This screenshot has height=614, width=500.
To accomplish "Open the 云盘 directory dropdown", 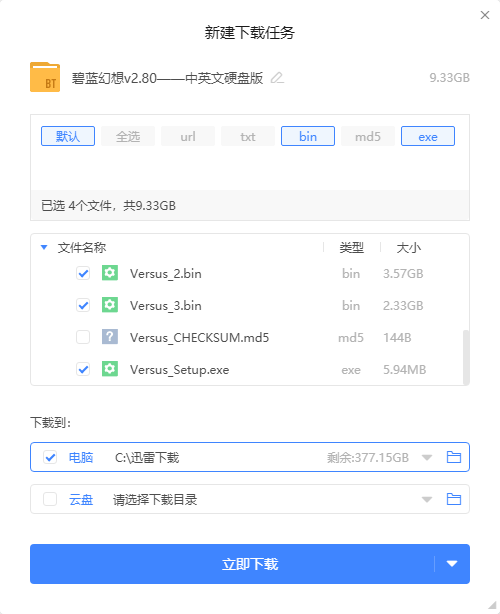I will coord(427,500).
